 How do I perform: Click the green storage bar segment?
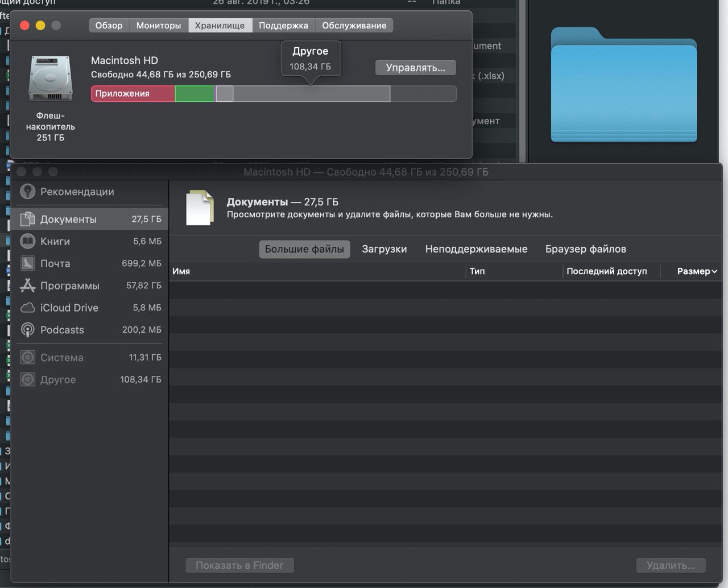[195, 94]
